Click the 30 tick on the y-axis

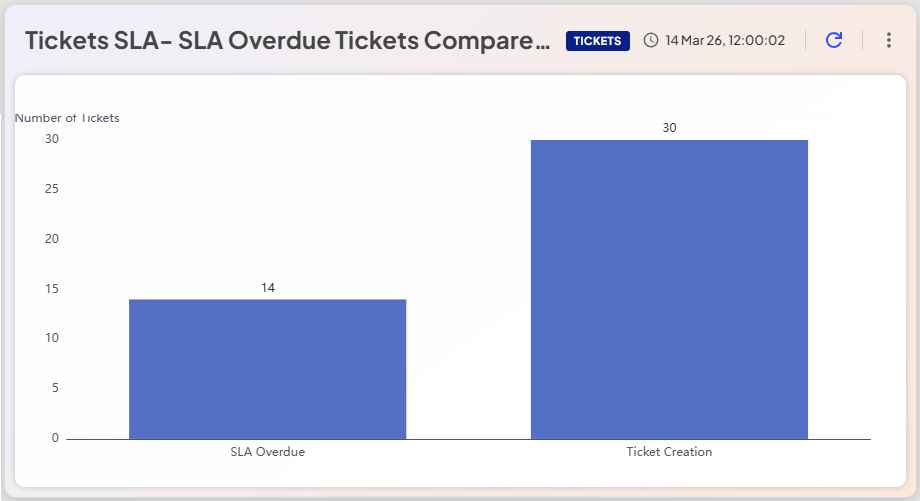coord(52,139)
